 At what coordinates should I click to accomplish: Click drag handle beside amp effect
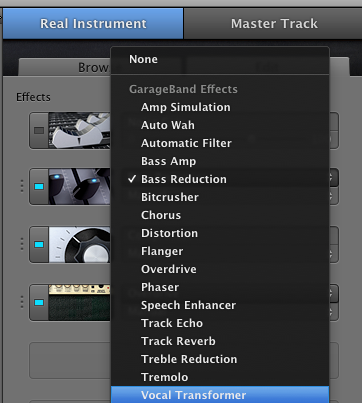(x=22, y=302)
